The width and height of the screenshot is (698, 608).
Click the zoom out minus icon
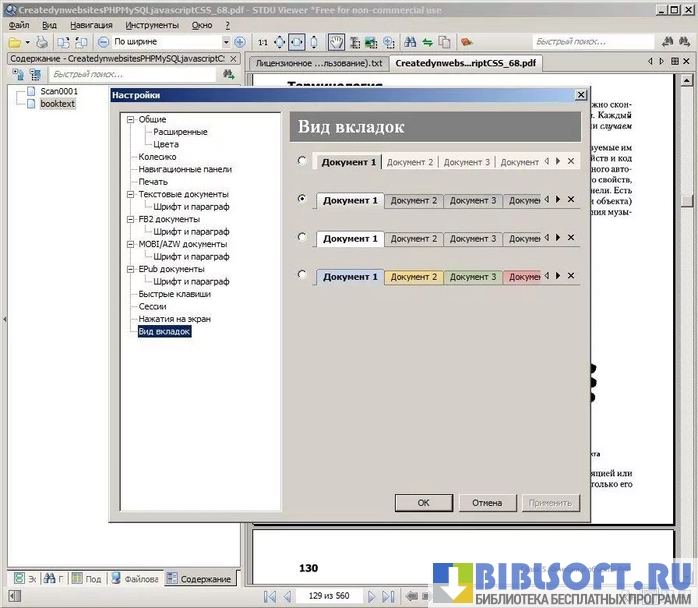pyautogui.click(x=104, y=42)
